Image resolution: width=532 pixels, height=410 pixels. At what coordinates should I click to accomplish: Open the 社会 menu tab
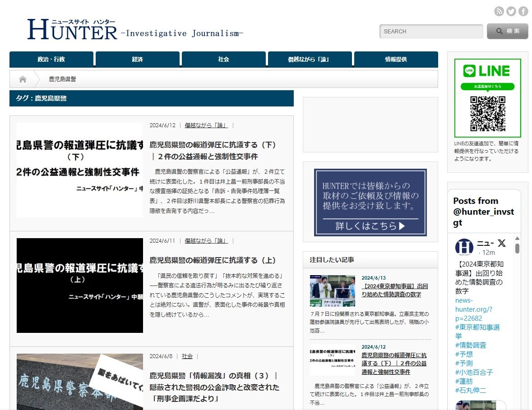224,60
